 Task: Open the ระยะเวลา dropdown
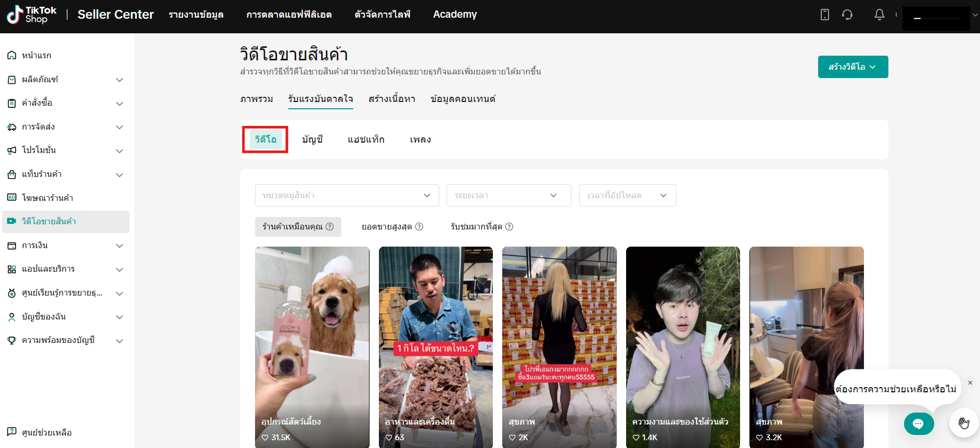pos(509,196)
